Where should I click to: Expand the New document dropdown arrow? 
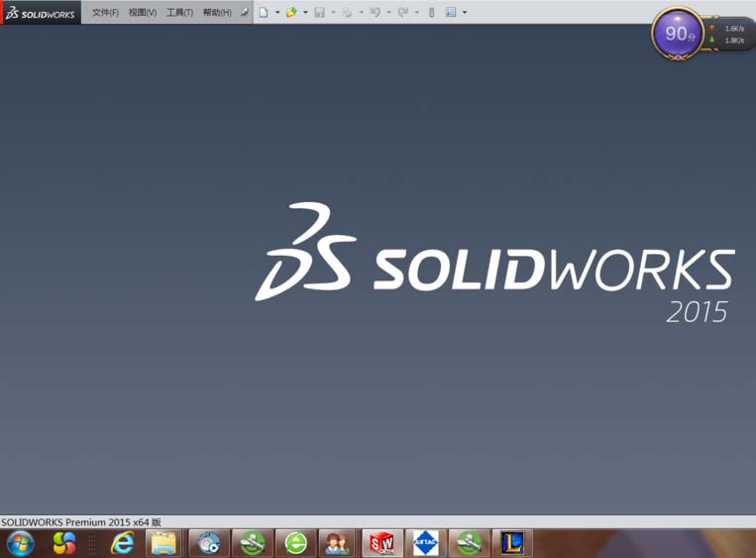(277, 13)
